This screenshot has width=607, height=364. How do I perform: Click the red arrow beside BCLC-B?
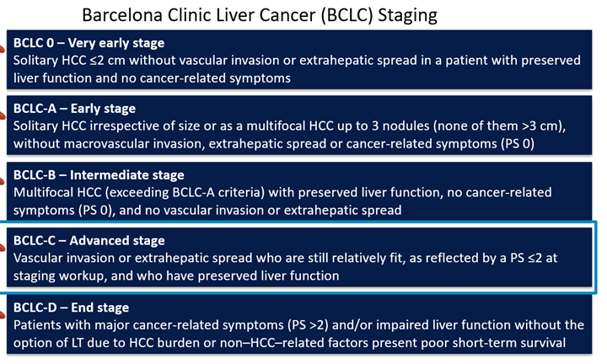pyautogui.click(x=2, y=181)
